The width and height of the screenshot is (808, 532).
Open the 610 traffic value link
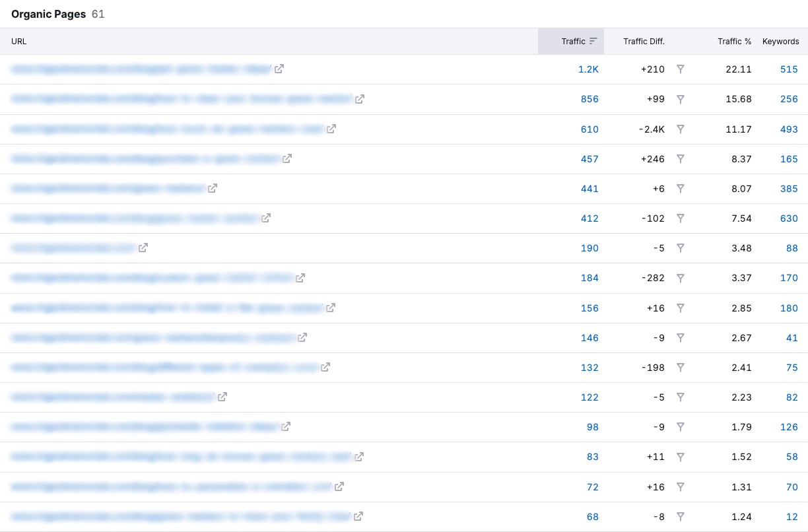click(589, 129)
